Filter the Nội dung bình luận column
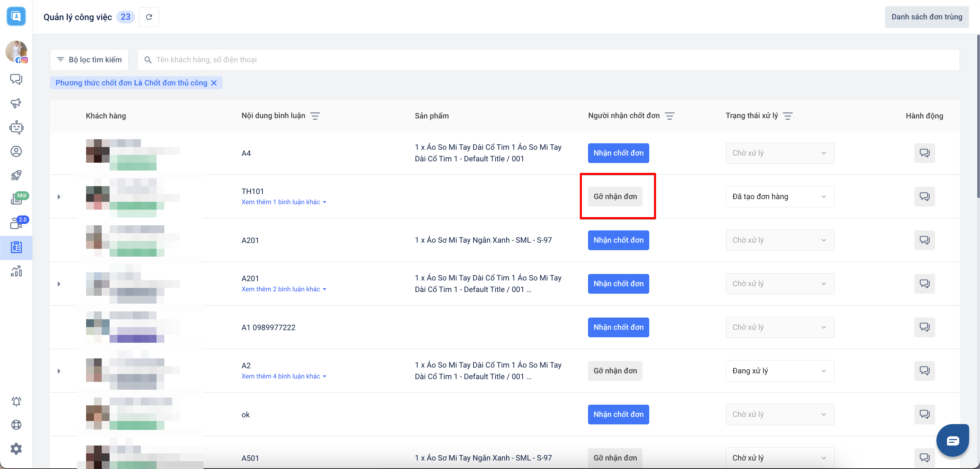The image size is (980, 469). pyautogui.click(x=315, y=116)
